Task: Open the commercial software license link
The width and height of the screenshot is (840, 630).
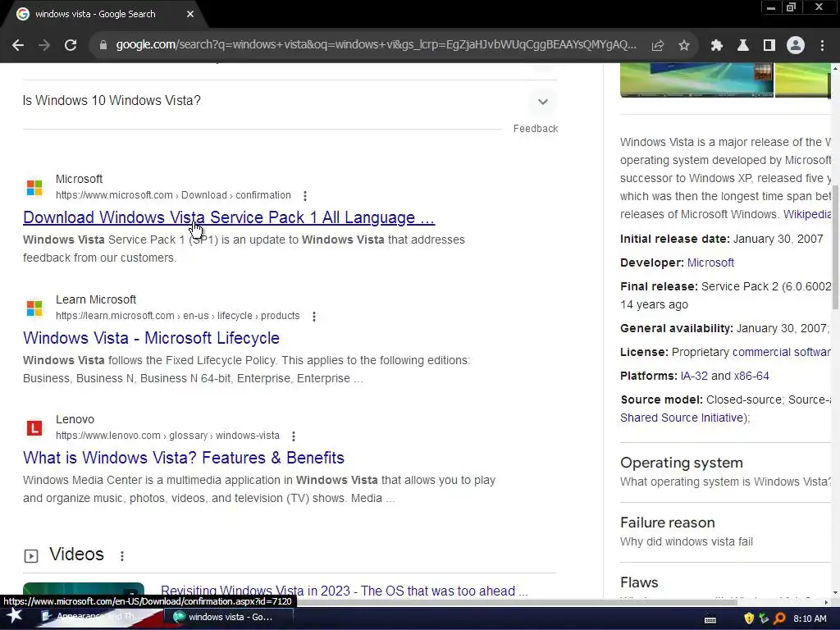Action: click(781, 352)
